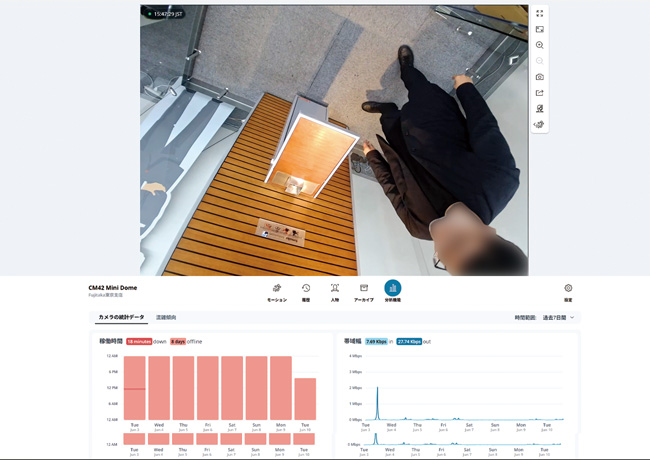Open camera Settings (設定) gear

tap(568, 291)
